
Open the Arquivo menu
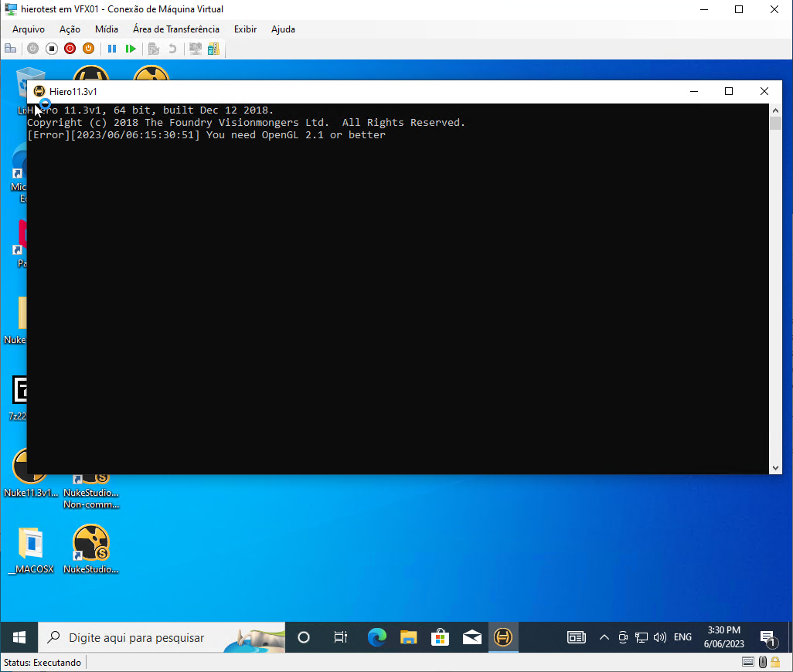(x=28, y=29)
